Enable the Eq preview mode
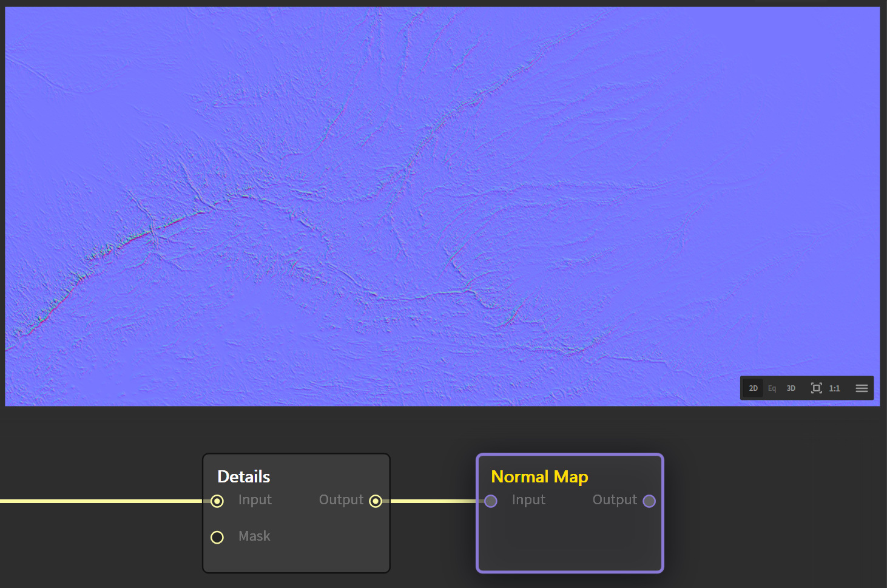887x588 pixels. pos(772,388)
